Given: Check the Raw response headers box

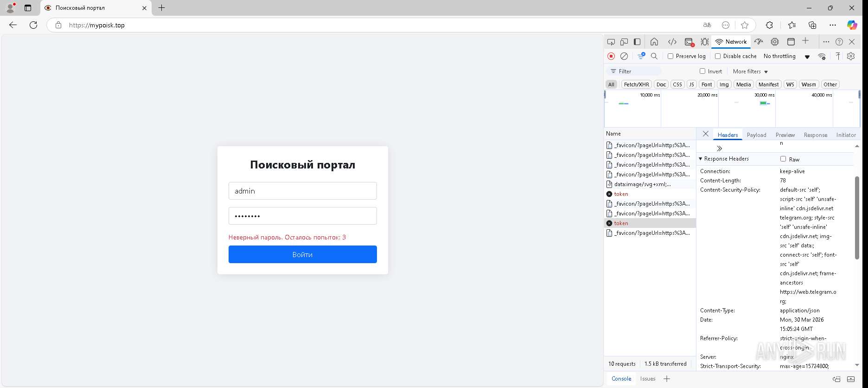Looking at the screenshot, I should (x=783, y=159).
